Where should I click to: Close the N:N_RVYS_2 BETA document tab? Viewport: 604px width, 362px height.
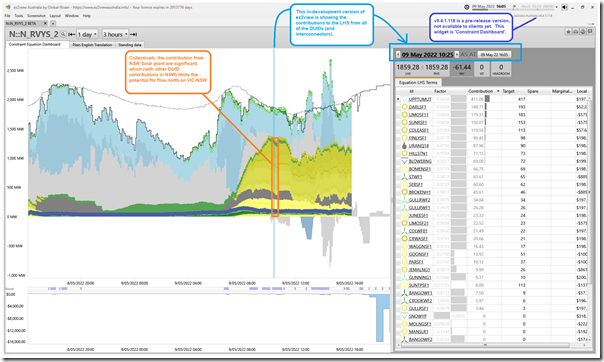point(45,23)
